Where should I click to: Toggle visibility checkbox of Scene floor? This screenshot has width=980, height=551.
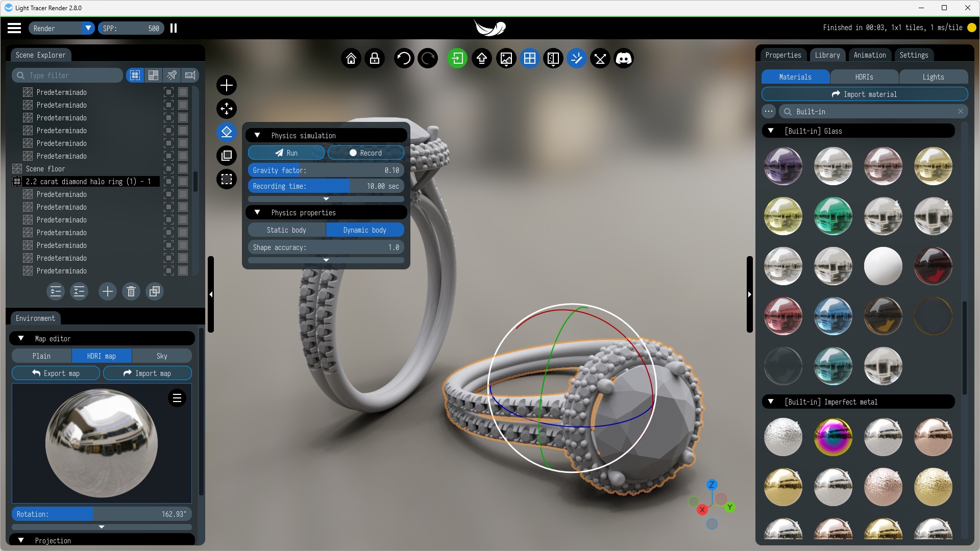[183, 169]
